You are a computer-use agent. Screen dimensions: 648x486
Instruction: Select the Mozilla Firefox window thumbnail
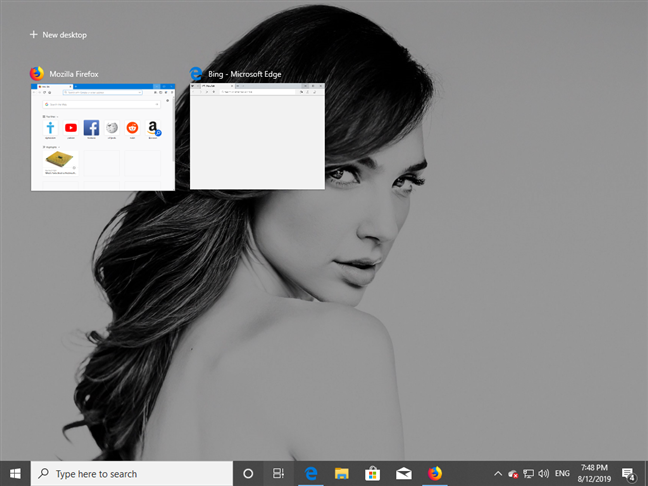pyautogui.click(x=103, y=137)
